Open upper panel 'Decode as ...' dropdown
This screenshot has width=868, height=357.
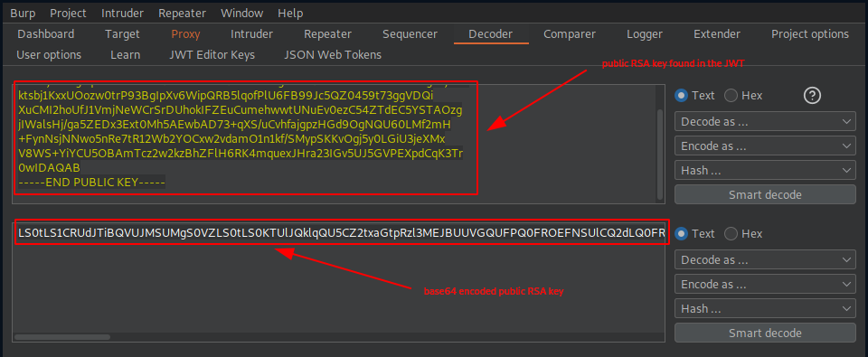(765, 121)
